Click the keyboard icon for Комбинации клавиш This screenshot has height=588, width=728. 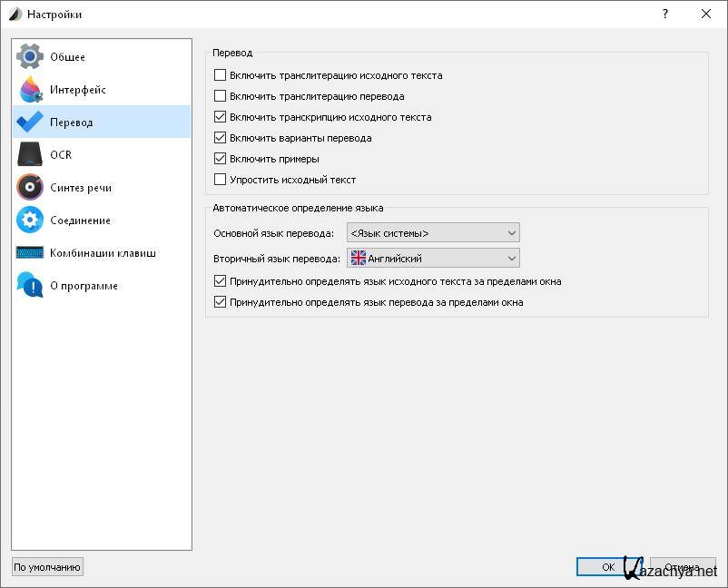tap(30, 253)
